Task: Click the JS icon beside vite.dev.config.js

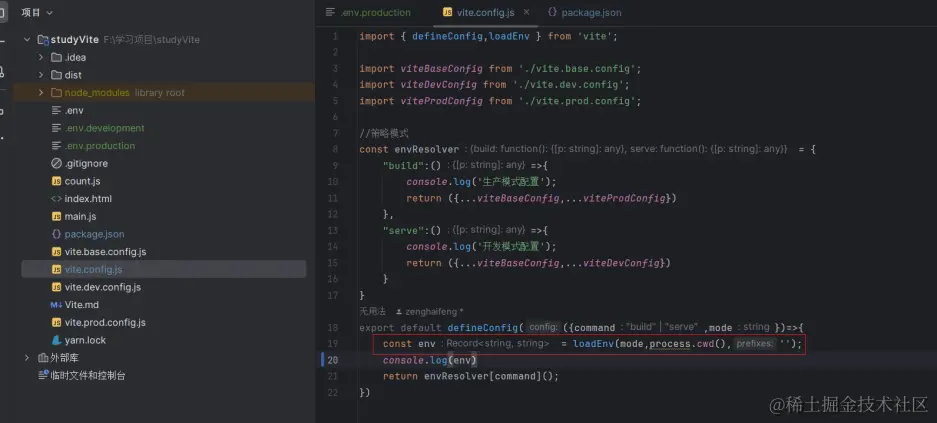Action: pyautogui.click(x=56, y=287)
